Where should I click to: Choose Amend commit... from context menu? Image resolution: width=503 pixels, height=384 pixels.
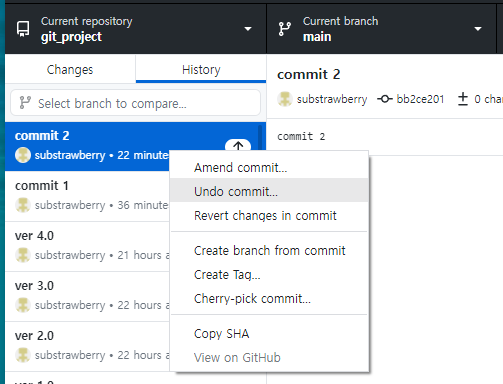pos(269,168)
